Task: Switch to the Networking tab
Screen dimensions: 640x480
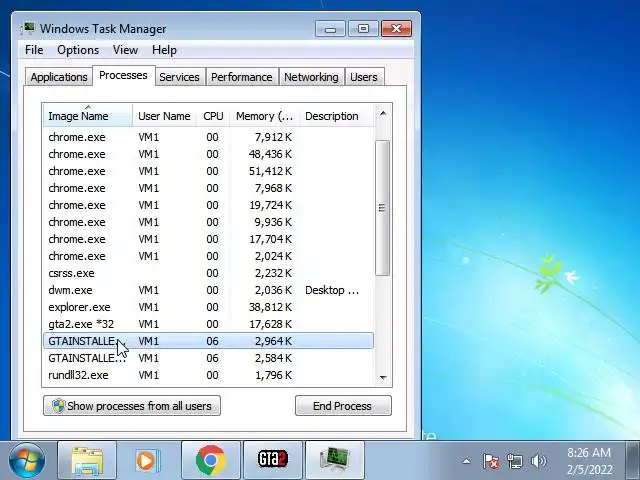Action: [x=311, y=77]
